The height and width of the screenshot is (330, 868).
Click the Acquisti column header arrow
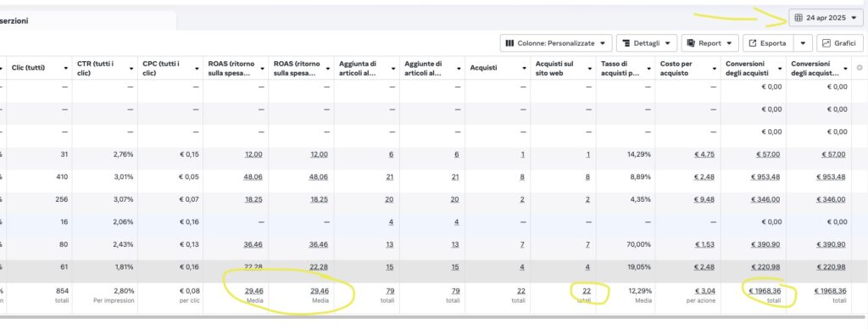tap(524, 69)
